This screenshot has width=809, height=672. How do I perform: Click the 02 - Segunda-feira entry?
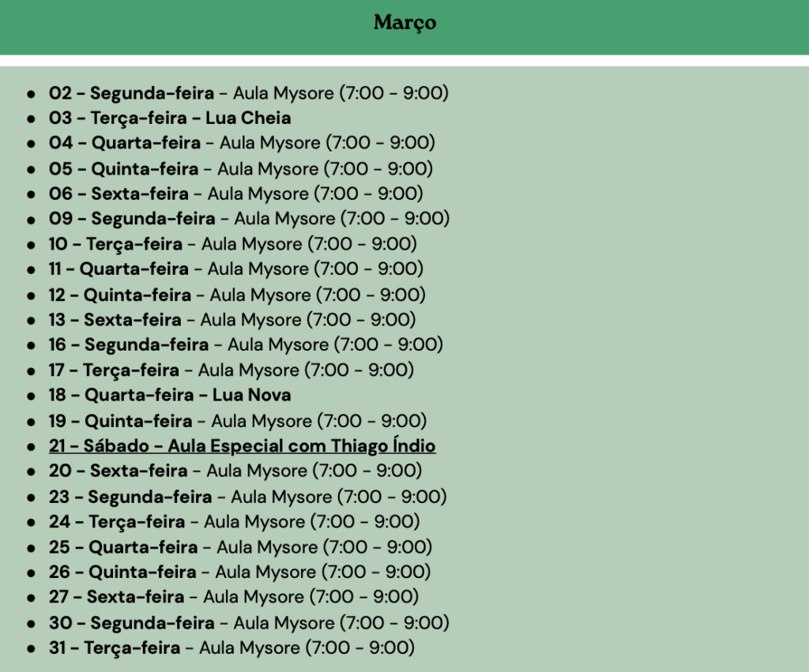tap(249, 93)
